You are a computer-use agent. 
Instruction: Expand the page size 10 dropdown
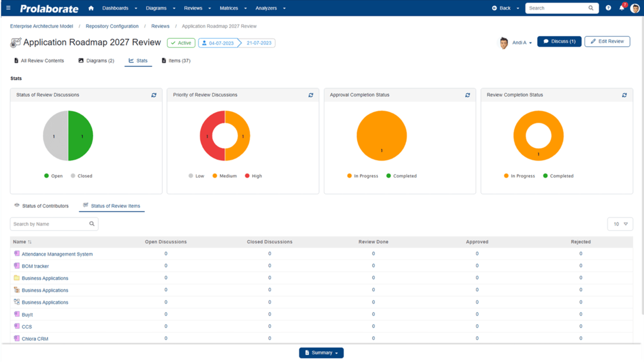point(620,224)
